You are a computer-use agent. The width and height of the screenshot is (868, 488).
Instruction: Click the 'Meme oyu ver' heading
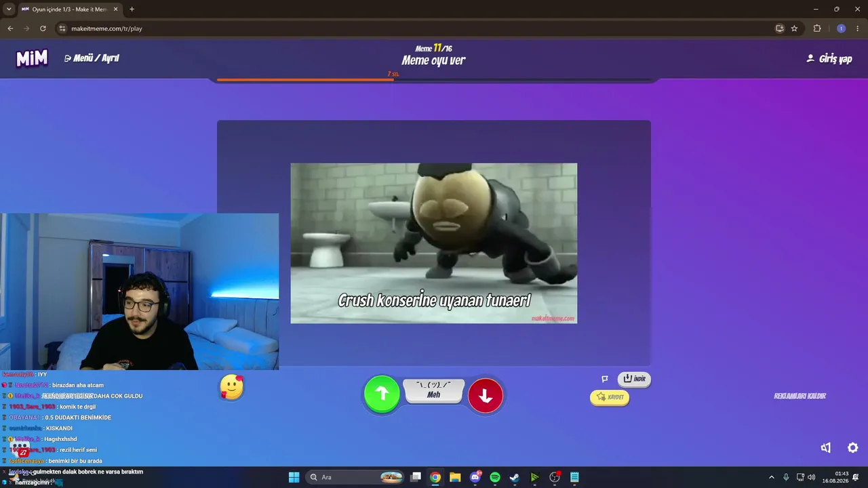tap(434, 60)
